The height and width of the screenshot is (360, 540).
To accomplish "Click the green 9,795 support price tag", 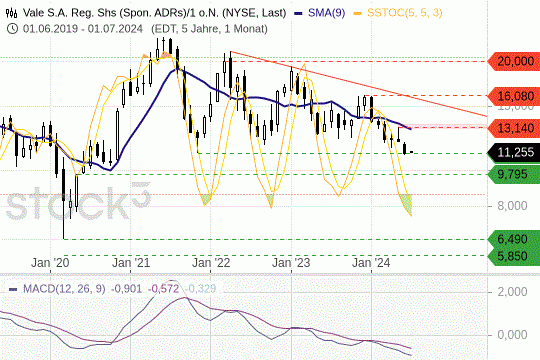I will (514, 174).
